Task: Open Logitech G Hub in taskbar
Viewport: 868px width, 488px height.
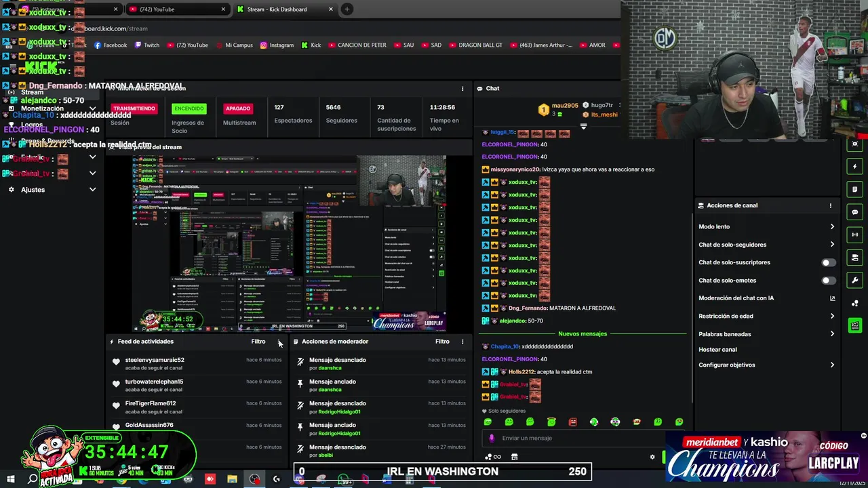Action: (276, 479)
